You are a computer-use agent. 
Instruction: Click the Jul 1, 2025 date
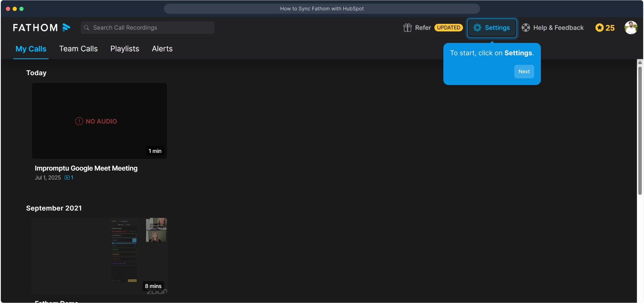pos(48,178)
